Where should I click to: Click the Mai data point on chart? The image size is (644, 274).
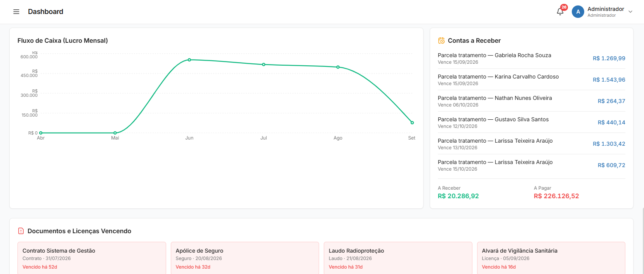(115, 133)
